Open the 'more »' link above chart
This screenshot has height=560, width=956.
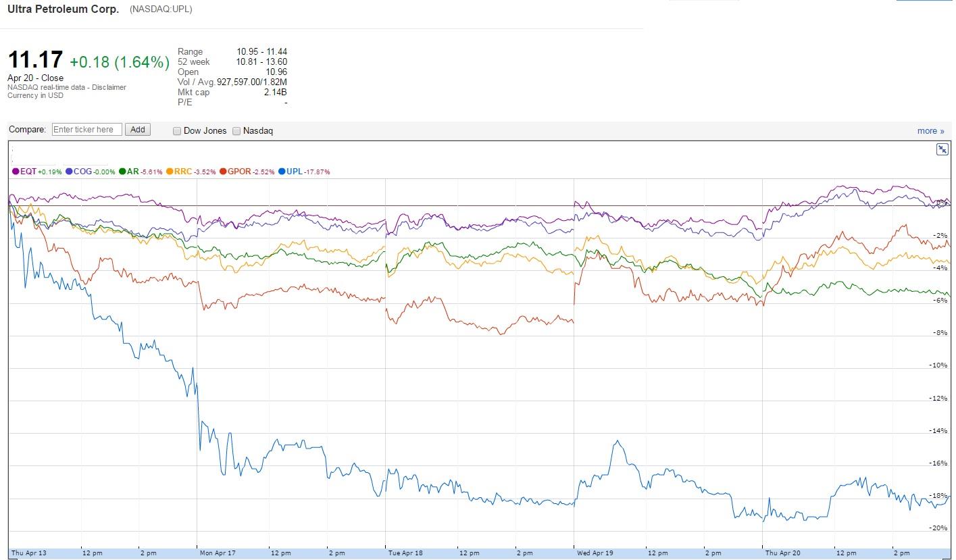[x=931, y=131]
